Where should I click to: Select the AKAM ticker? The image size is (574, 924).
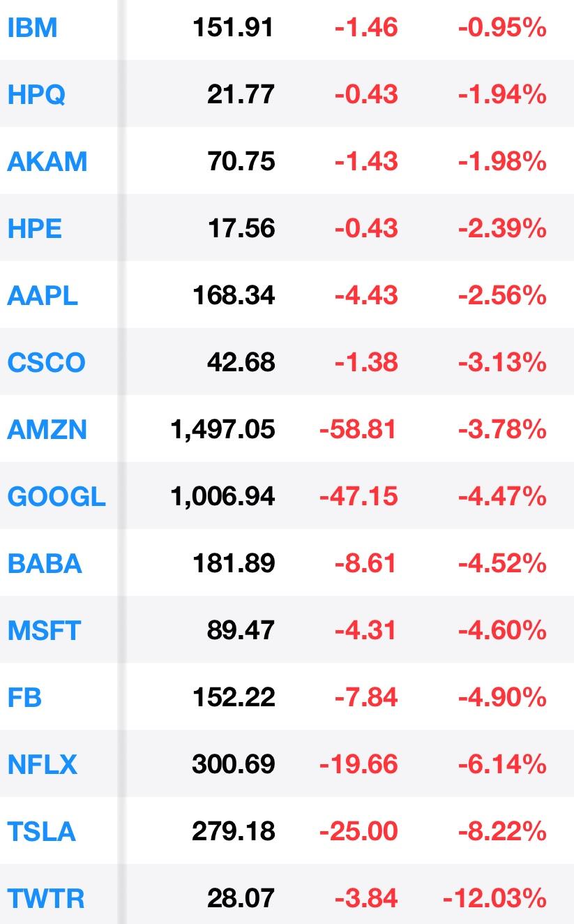click(x=47, y=162)
